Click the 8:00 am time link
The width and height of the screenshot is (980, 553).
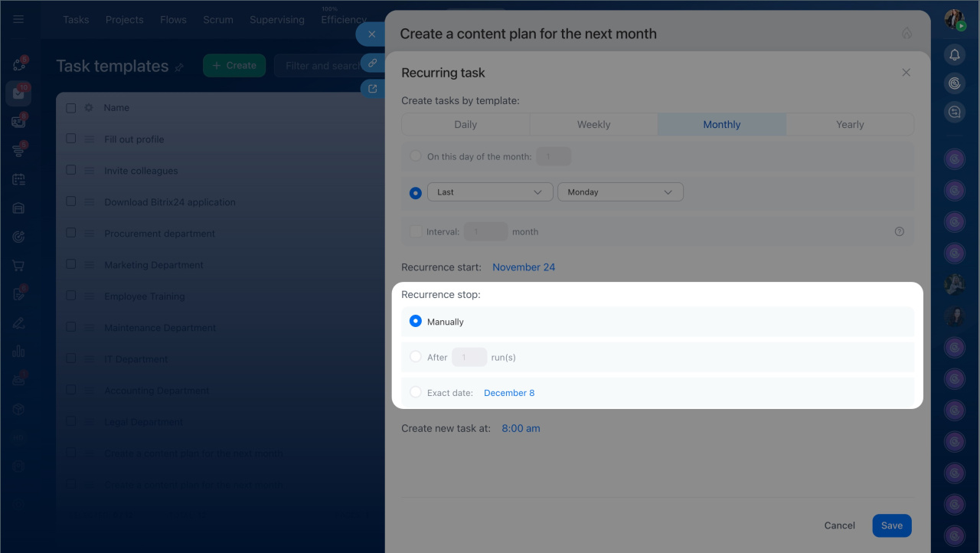[x=521, y=428]
